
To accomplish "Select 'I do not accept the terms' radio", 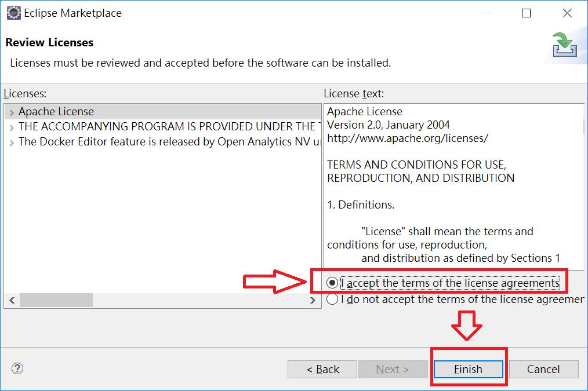I will (x=332, y=299).
